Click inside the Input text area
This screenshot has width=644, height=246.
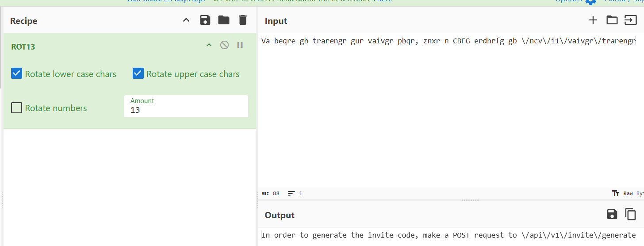pos(451,110)
